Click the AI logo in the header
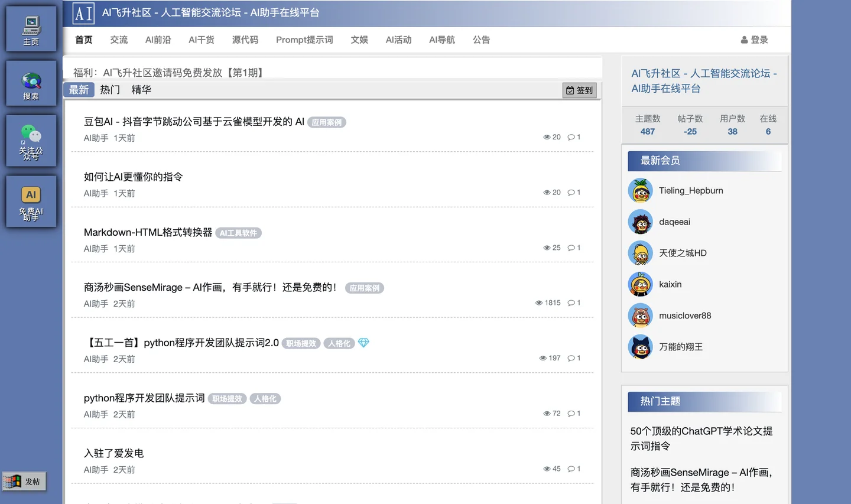 (x=83, y=13)
